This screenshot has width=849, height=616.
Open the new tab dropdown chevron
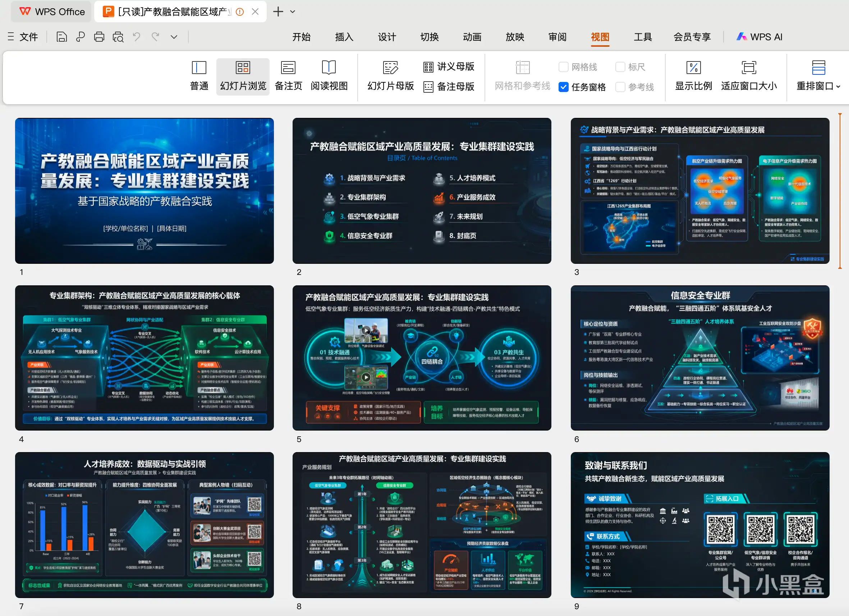(293, 12)
